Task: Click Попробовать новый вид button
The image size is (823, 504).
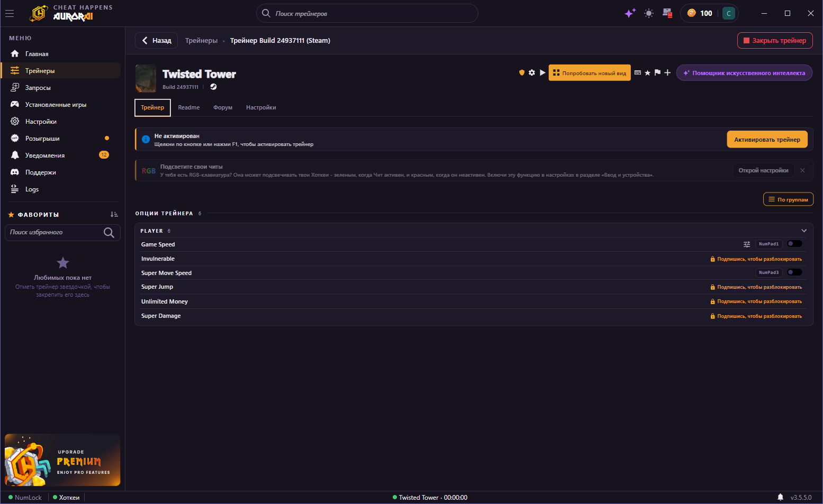Action: (590, 73)
